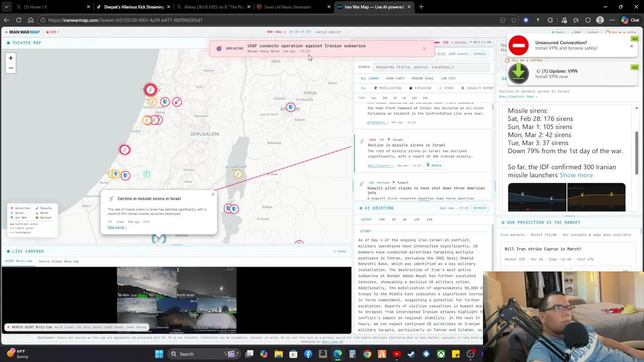Filter events by LOW (47)
Screen dimensions: 644x362
[448, 78]
